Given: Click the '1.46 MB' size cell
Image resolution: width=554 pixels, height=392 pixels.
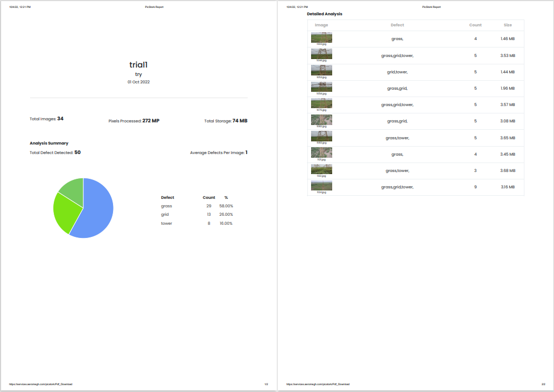Looking at the screenshot, I should point(508,39).
